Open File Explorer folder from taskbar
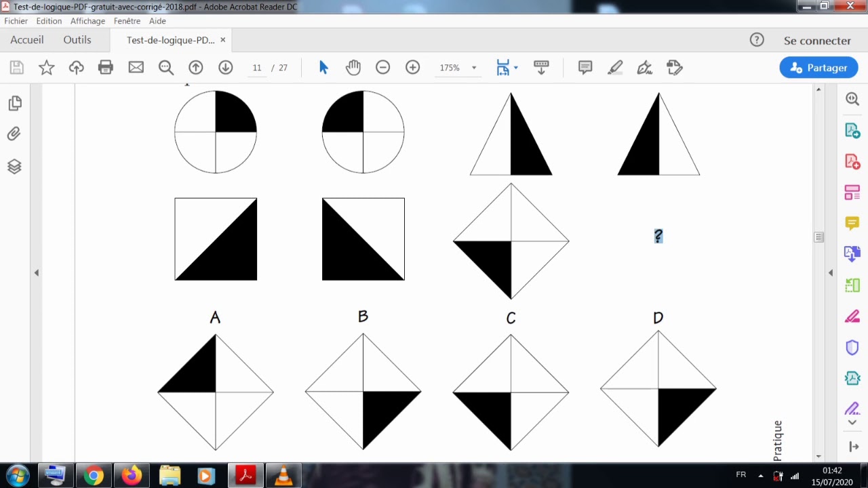Screen dimensions: 868x488 coord(170,476)
